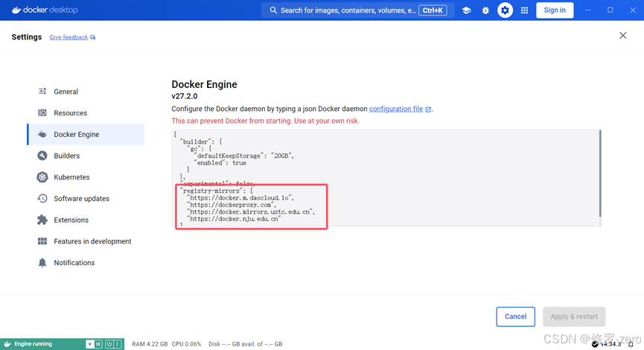Click the Notifications bell sidebar icon

coord(42,262)
